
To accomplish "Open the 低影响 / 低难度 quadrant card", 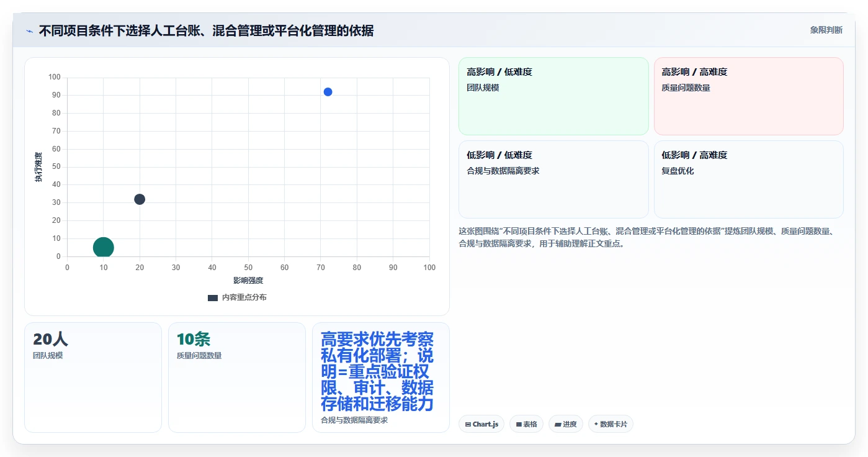I will (x=553, y=179).
